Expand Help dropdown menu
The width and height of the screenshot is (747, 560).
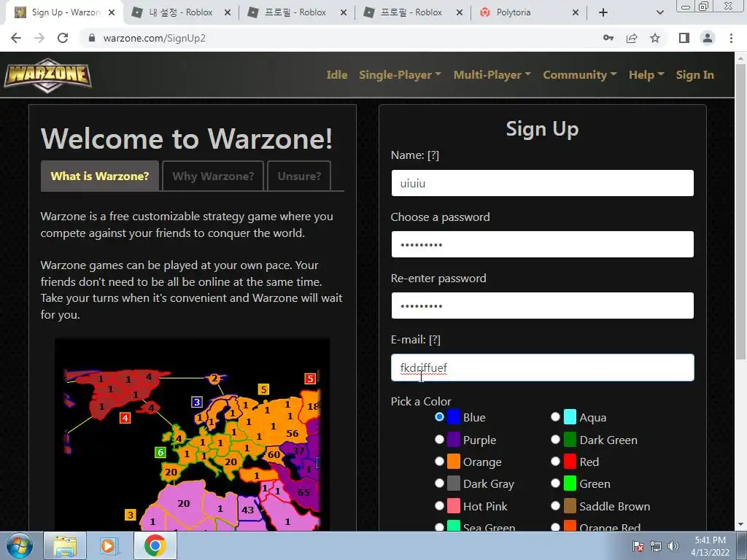pos(646,75)
